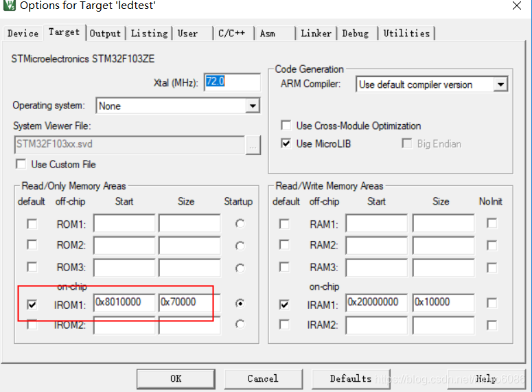The image size is (532, 392).
Task: Click the ROM3 Size field
Action: pyautogui.click(x=189, y=268)
